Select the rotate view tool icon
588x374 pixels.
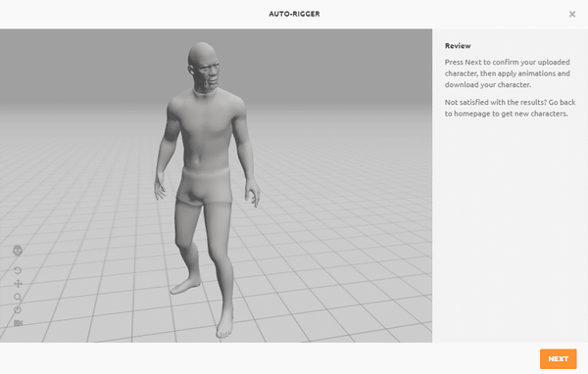pyautogui.click(x=18, y=270)
